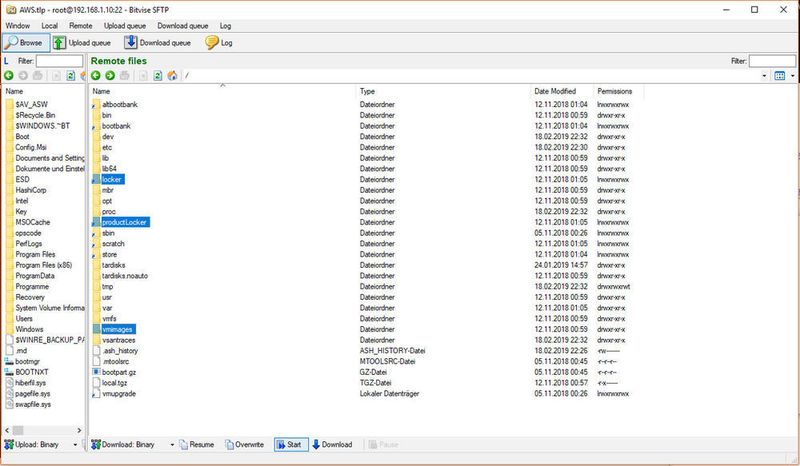800x466 pixels.
Task: Click the grayed forward arrow in local pane
Action: pyautogui.click(x=23, y=76)
